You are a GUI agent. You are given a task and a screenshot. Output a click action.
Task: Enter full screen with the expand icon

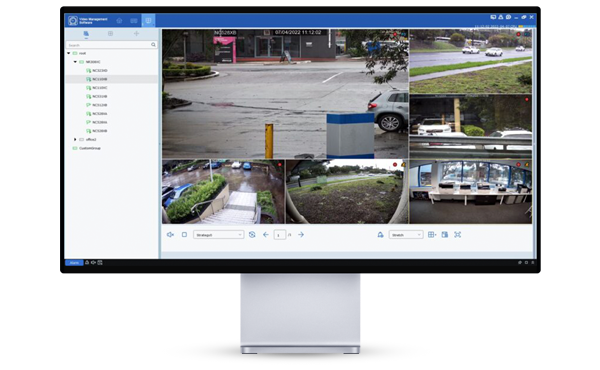tap(458, 235)
